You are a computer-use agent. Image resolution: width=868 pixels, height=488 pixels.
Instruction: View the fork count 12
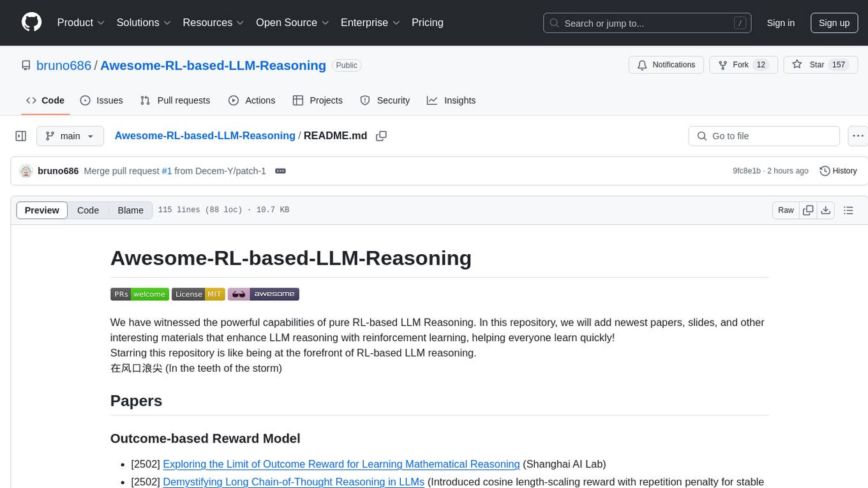point(761,65)
